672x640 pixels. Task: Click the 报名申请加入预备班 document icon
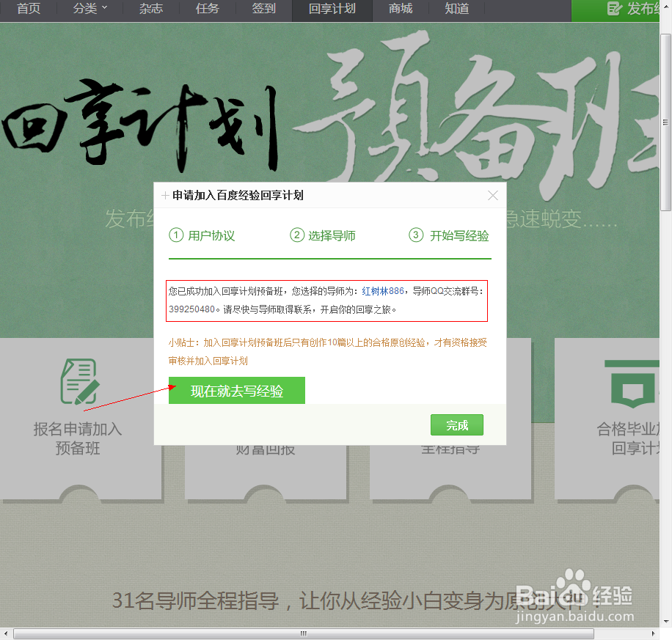pos(79,381)
